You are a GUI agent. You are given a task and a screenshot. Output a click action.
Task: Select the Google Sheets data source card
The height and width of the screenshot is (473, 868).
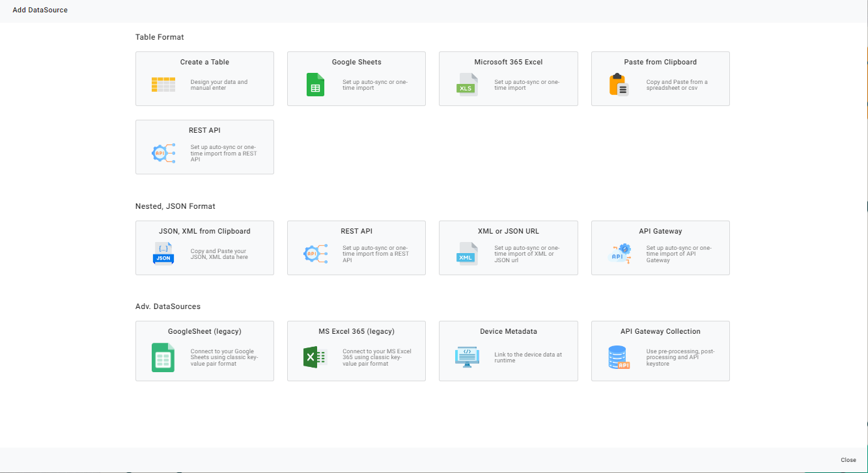click(x=356, y=78)
